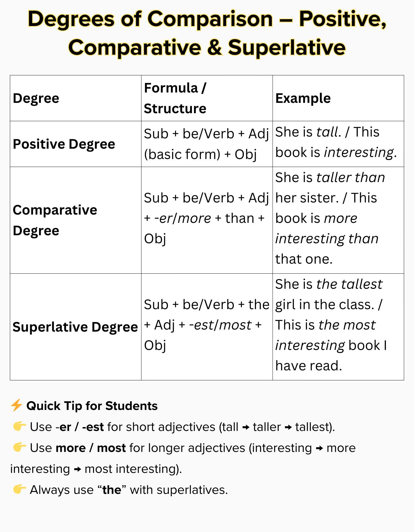Click the Superlative formula with '-est/most'
The height and width of the screenshot is (532, 414).
click(x=207, y=325)
